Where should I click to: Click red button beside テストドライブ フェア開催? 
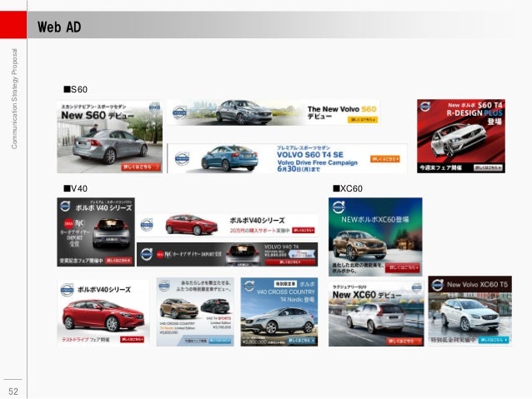click(132, 339)
